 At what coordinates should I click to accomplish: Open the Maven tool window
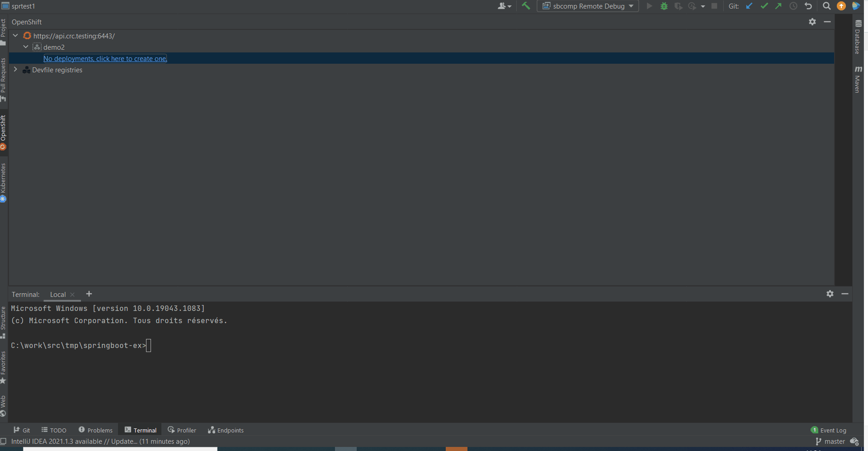pos(858,80)
